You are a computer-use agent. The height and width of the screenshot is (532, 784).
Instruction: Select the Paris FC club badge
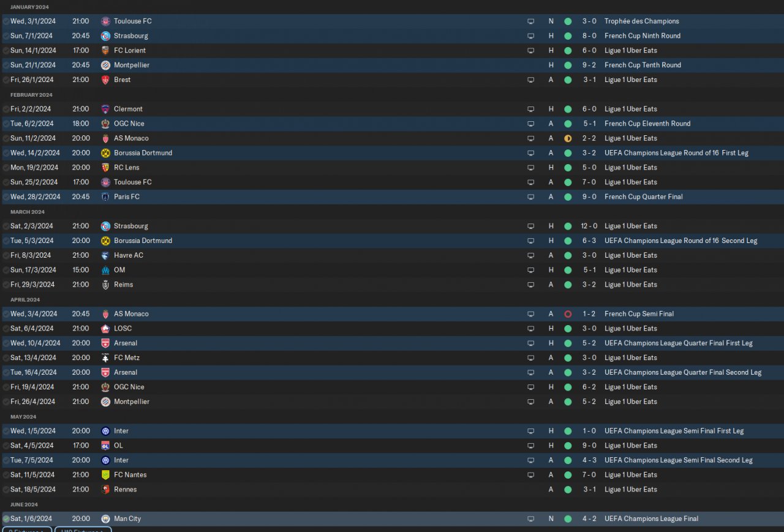pyautogui.click(x=105, y=197)
